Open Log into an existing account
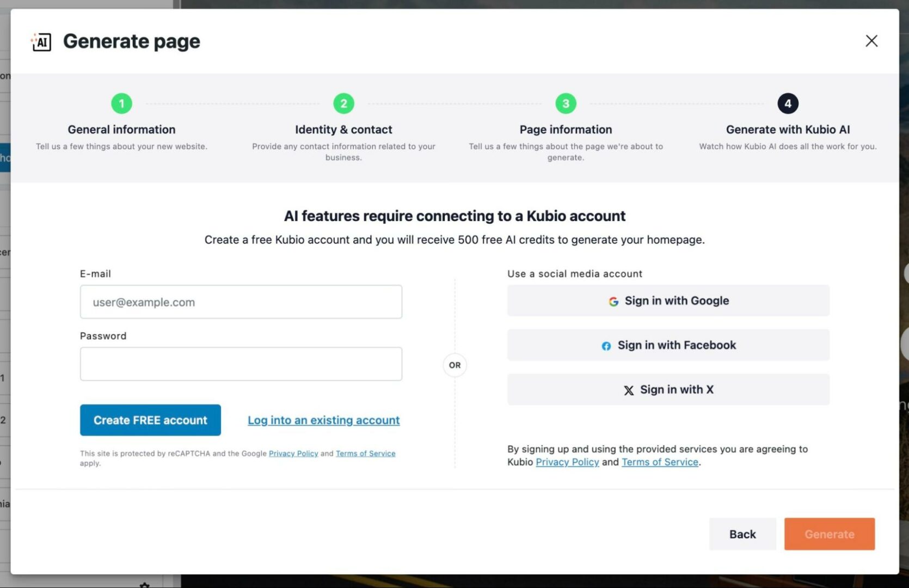Image resolution: width=909 pixels, height=588 pixels. (323, 420)
